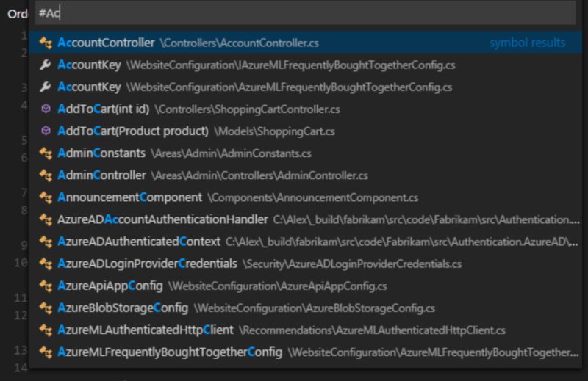The width and height of the screenshot is (588, 381).
Task: Select AddToCart(Product product) symbol
Action: tap(305, 131)
